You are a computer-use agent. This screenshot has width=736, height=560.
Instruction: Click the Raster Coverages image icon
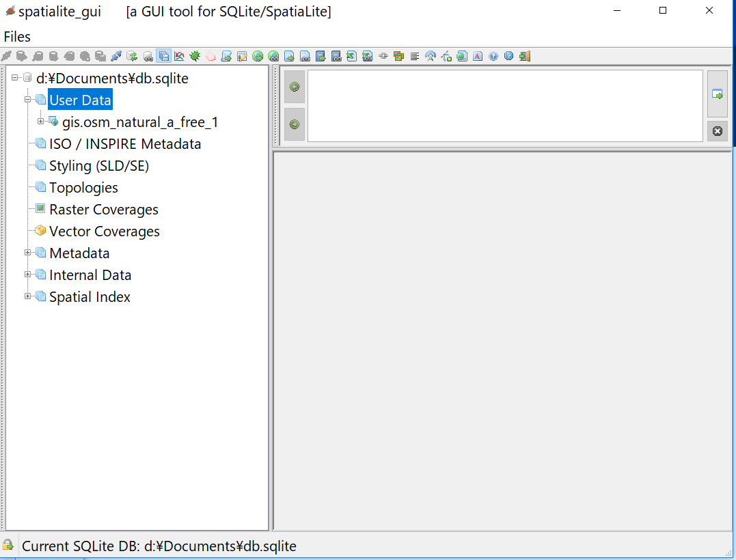coord(41,209)
